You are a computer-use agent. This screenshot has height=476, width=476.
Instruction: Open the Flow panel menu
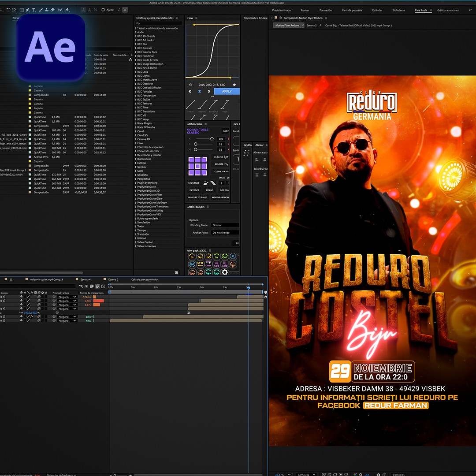(197, 18)
